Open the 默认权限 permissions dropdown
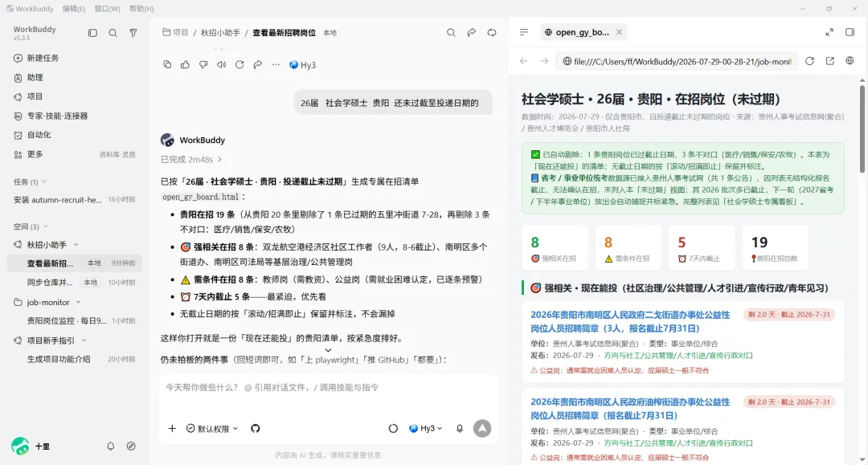 click(212, 429)
